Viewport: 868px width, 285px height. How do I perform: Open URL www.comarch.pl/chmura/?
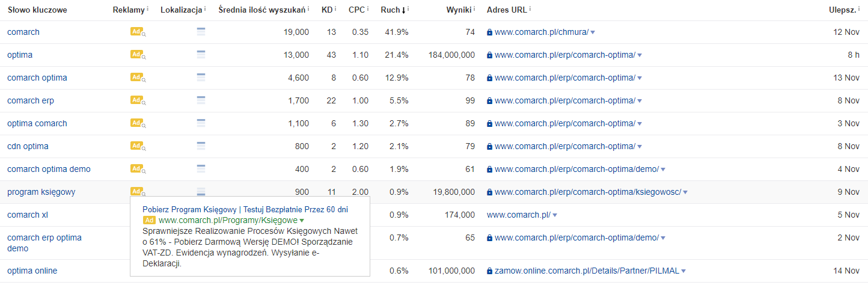point(542,32)
